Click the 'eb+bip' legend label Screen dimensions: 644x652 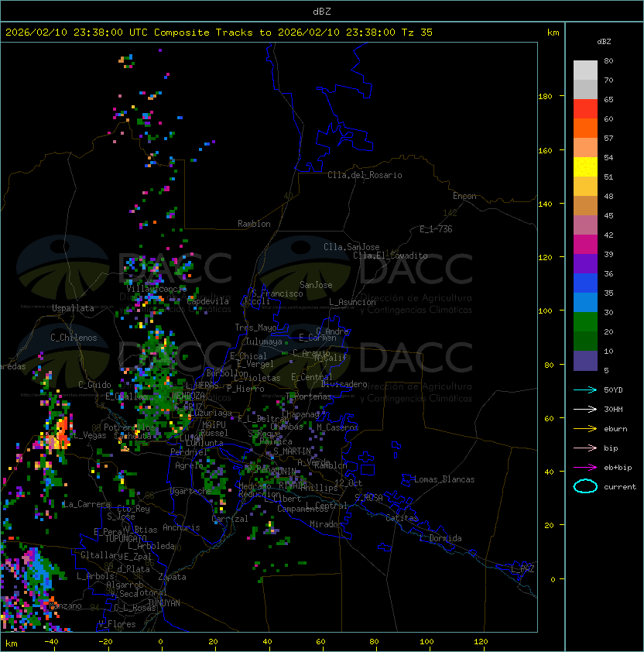tap(618, 468)
